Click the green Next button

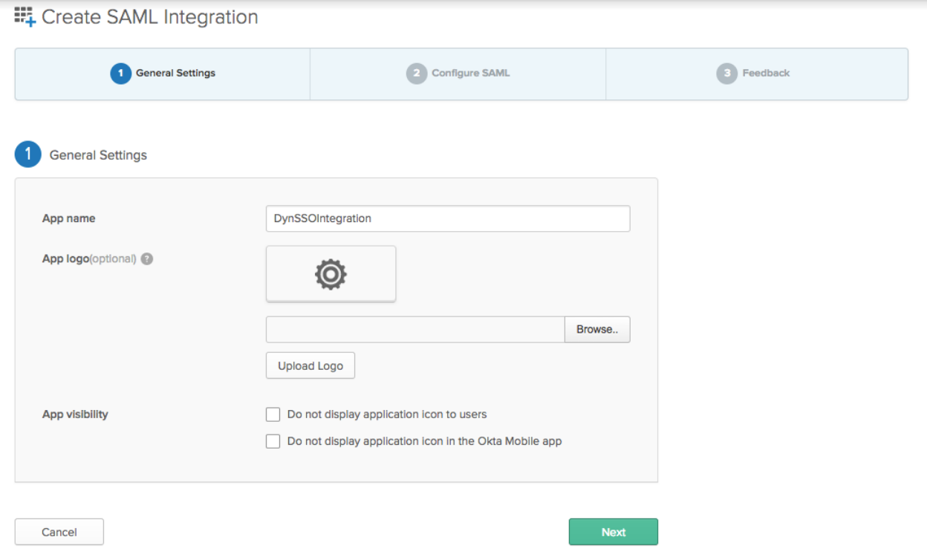coord(614,532)
